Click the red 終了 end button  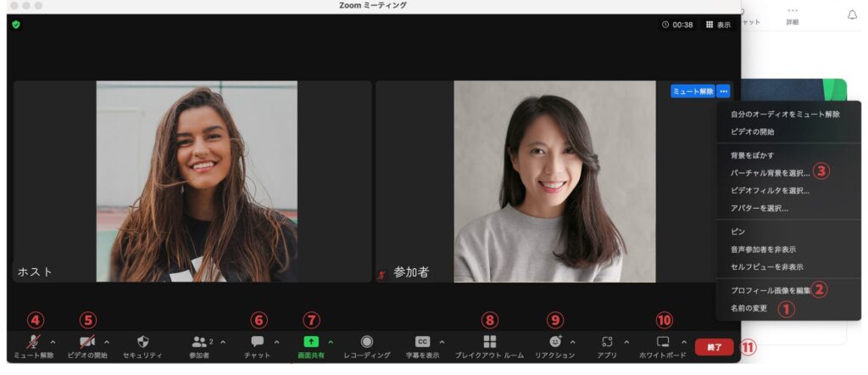coord(714,346)
